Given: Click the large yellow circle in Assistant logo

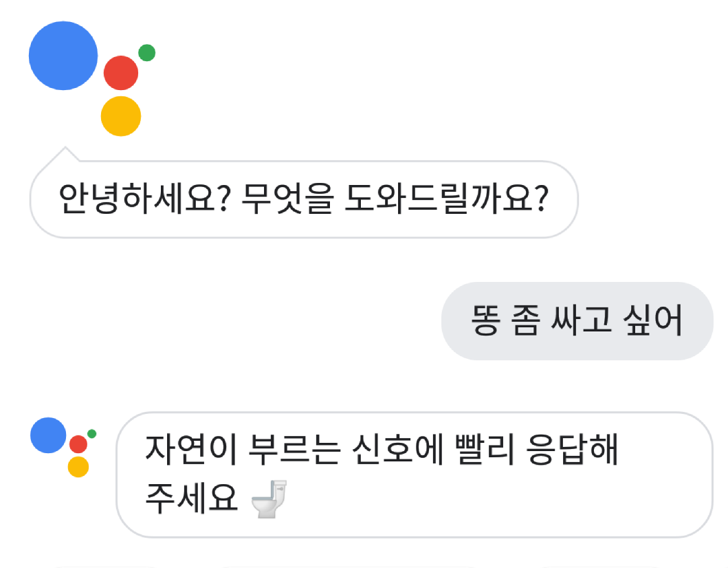Looking at the screenshot, I should point(121,116).
